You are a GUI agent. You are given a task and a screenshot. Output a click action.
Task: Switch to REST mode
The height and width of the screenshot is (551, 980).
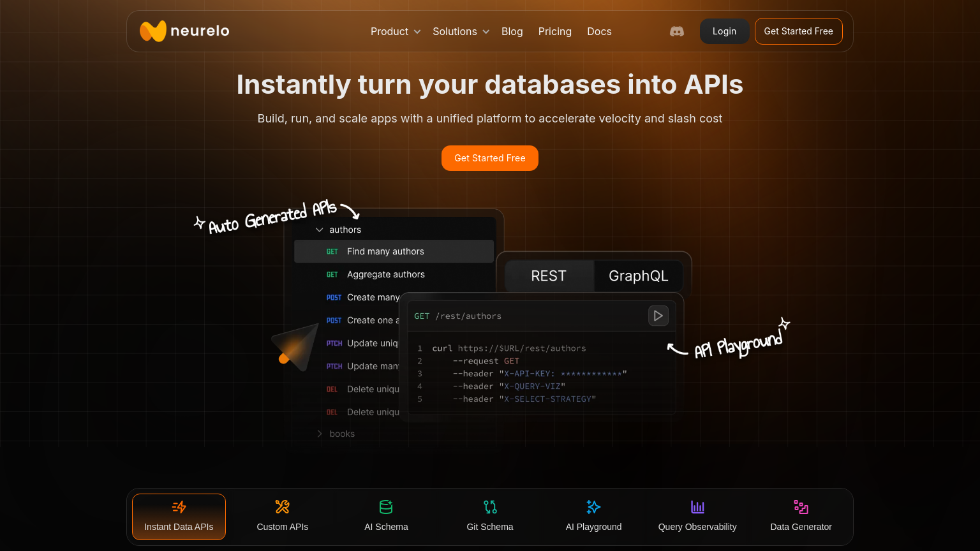pos(549,276)
